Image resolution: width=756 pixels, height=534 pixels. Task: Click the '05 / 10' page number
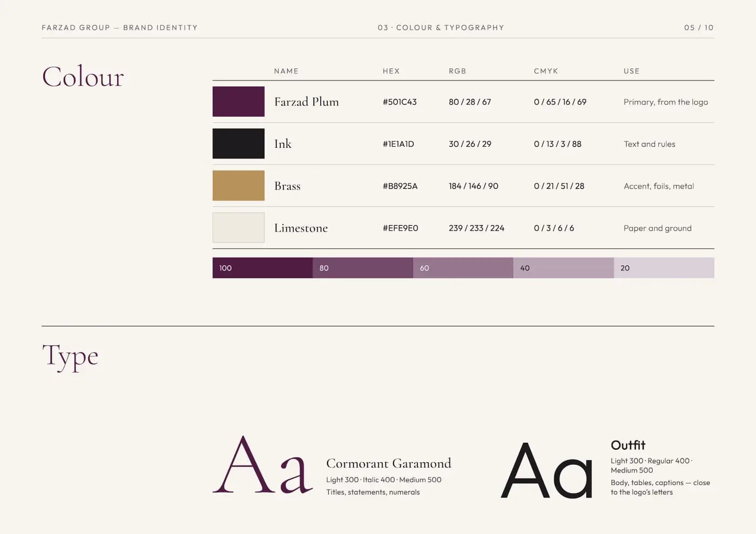pyautogui.click(x=699, y=28)
